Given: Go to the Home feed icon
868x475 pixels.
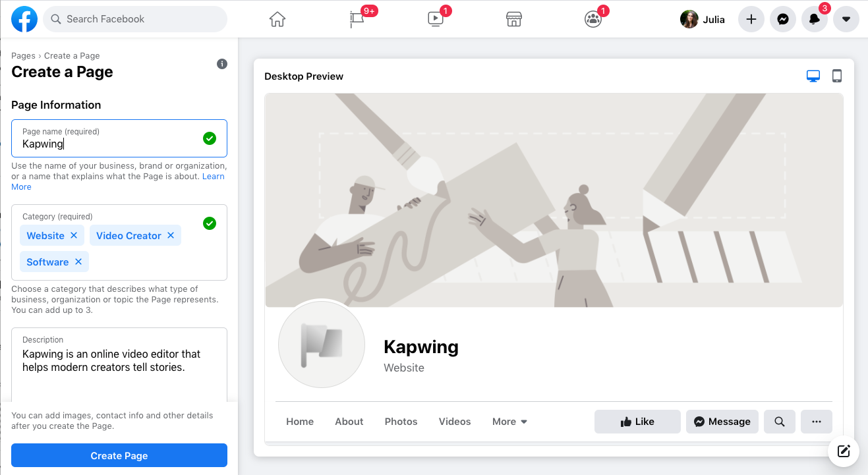Looking at the screenshot, I should click(277, 20).
